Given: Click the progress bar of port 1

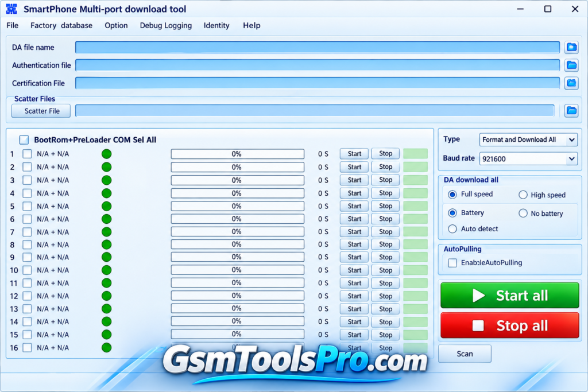Looking at the screenshot, I should [237, 154].
